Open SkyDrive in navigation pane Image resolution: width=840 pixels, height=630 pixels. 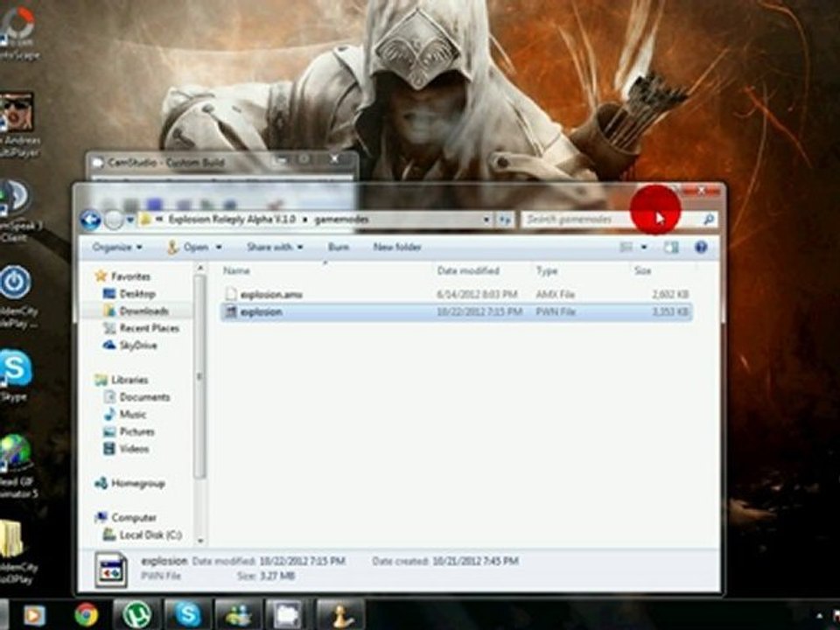tap(138, 345)
